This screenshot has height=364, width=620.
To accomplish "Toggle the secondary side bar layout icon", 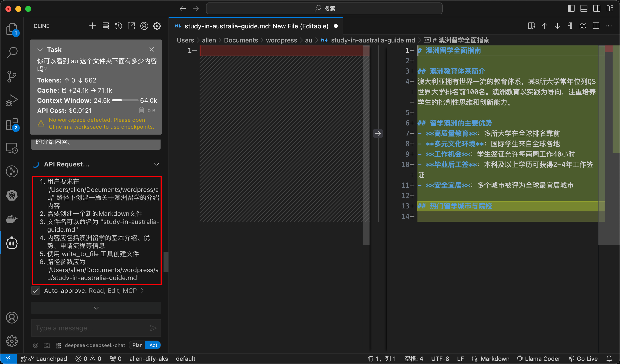I will (597, 8).
